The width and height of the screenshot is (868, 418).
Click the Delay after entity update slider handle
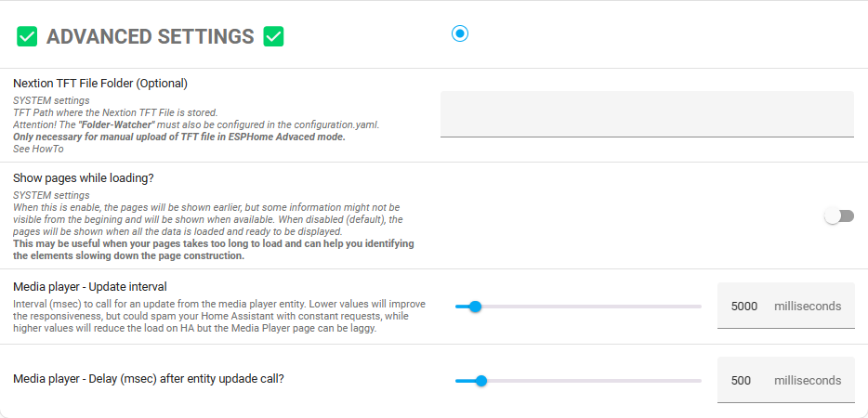pos(480,380)
